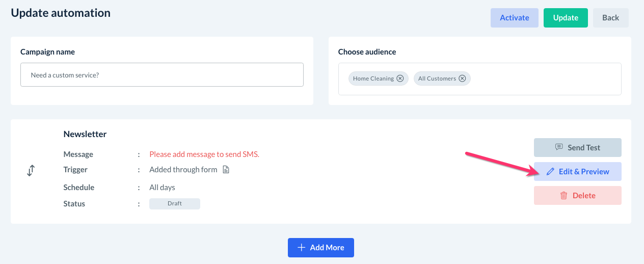
Task: Click the 'Added through form' trigger text
Action: (x=183, y=170)
